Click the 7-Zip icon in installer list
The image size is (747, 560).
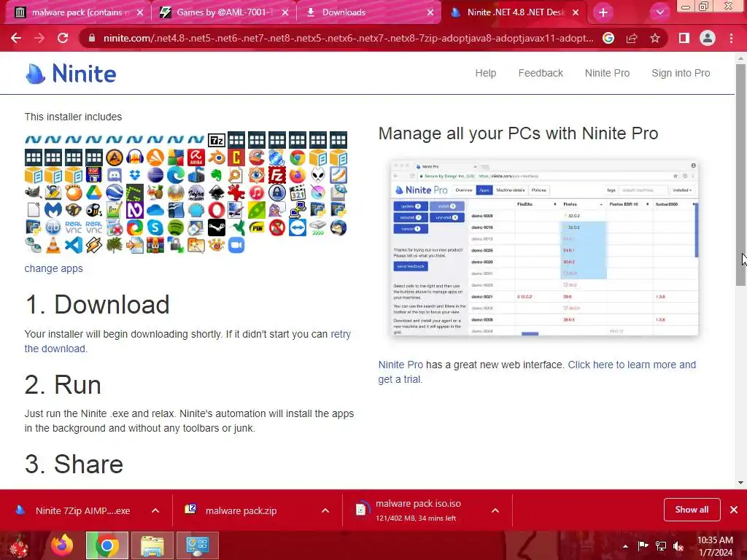[x=217, y=140]
